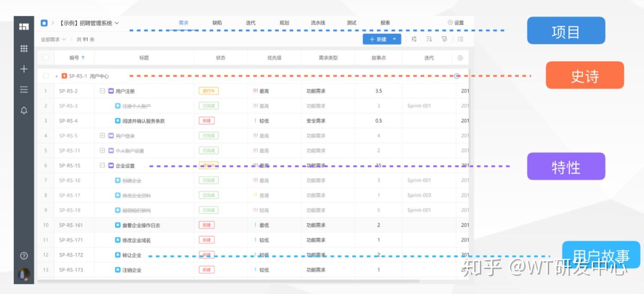Click the story icon beside 修改企业资料
Viewport: 644px width, 294px height.
pos(118,195)
